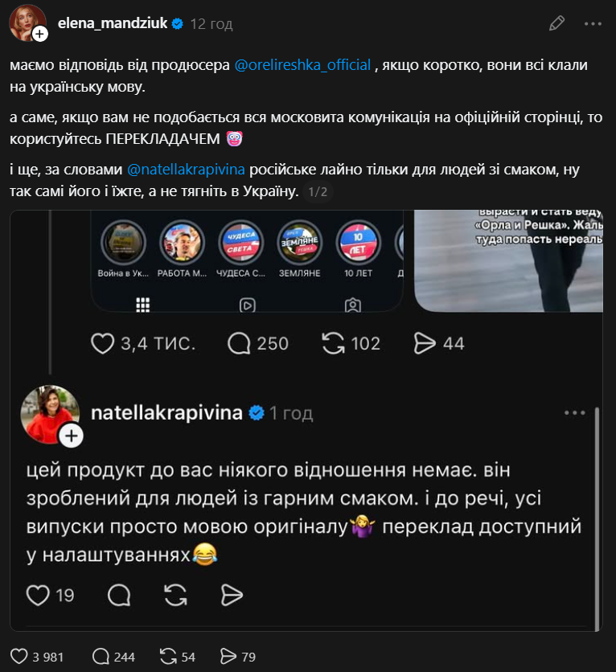Open the ЗЕМЛЯНЕ story highlight
The image size is (616, 672).
[x=300, y=244]
